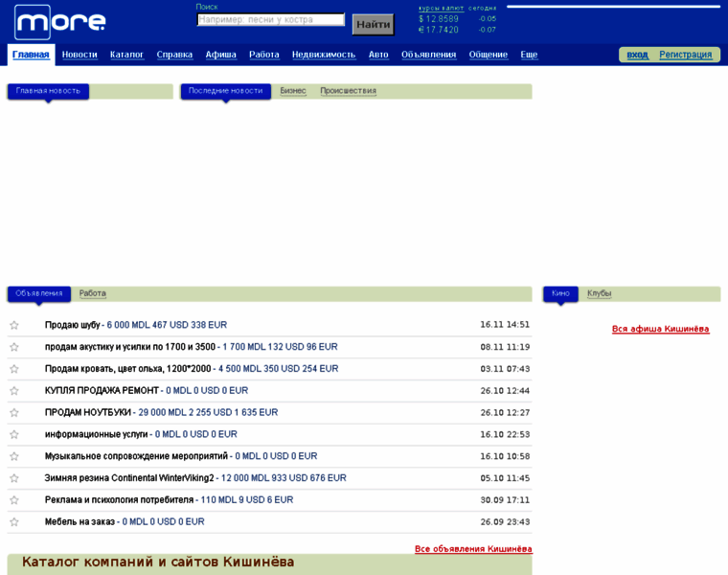Open the 'Еще' navigation menu
This screenshot has width=728, height=575.
tap(529, 55)
